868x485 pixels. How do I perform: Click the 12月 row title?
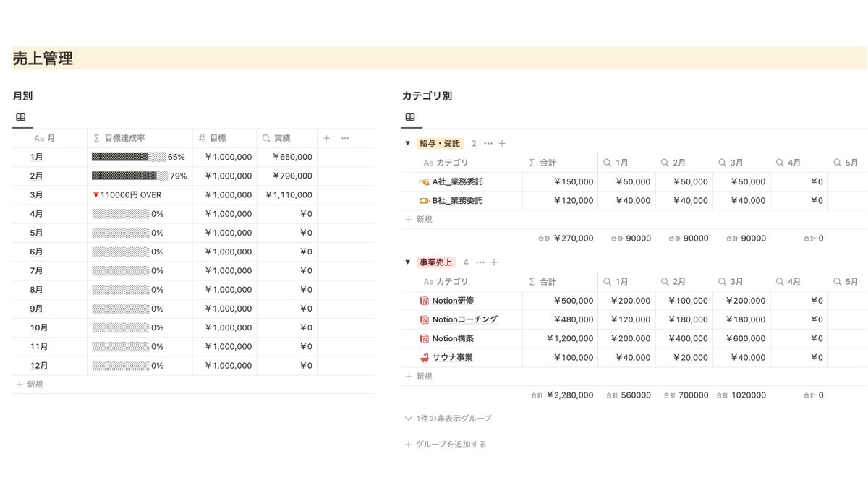pos(39,366)
